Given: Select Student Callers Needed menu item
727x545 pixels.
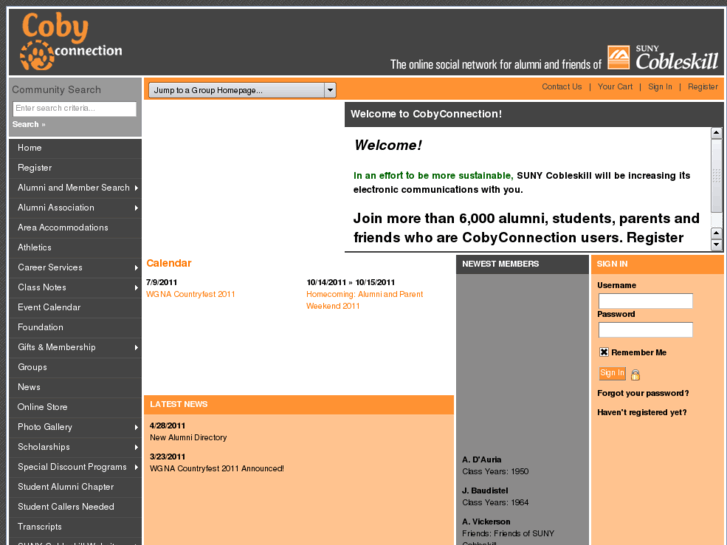Looking at the screenshot, I should click(75, 507).
